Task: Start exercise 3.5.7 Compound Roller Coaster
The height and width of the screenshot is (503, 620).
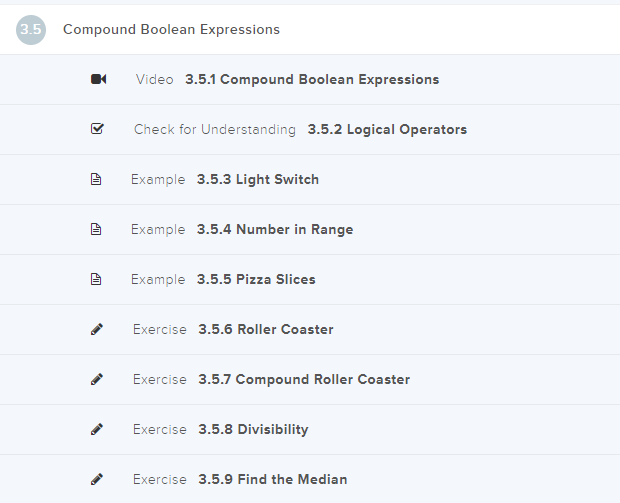Action: pyautogui.click(x=304, y=380)
